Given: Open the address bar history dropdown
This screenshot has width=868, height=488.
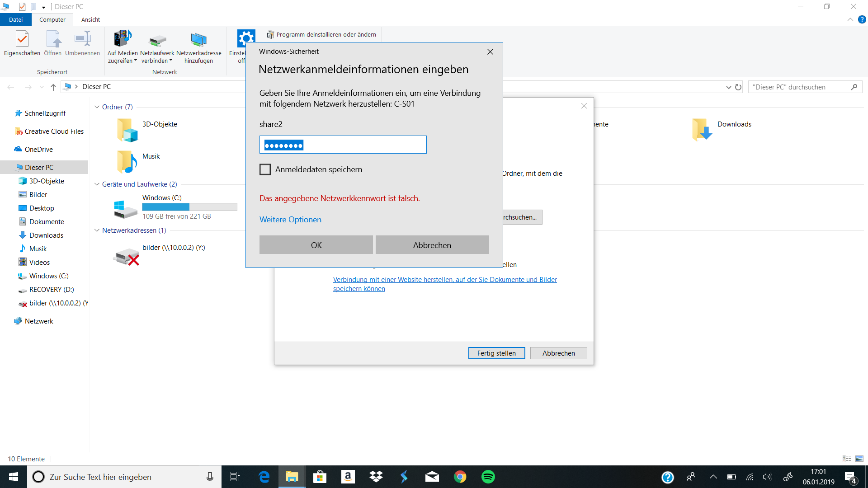Looking at the screenshot, I should click(728, 87).
